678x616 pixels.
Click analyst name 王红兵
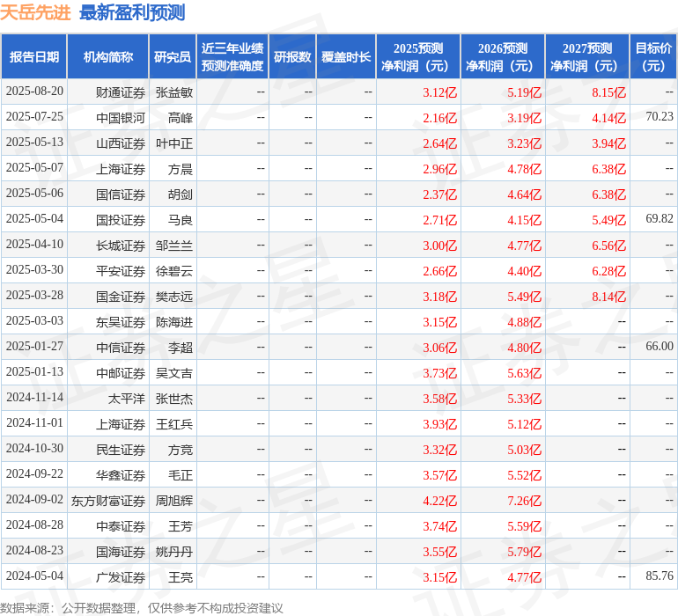[x=173, y=424]
